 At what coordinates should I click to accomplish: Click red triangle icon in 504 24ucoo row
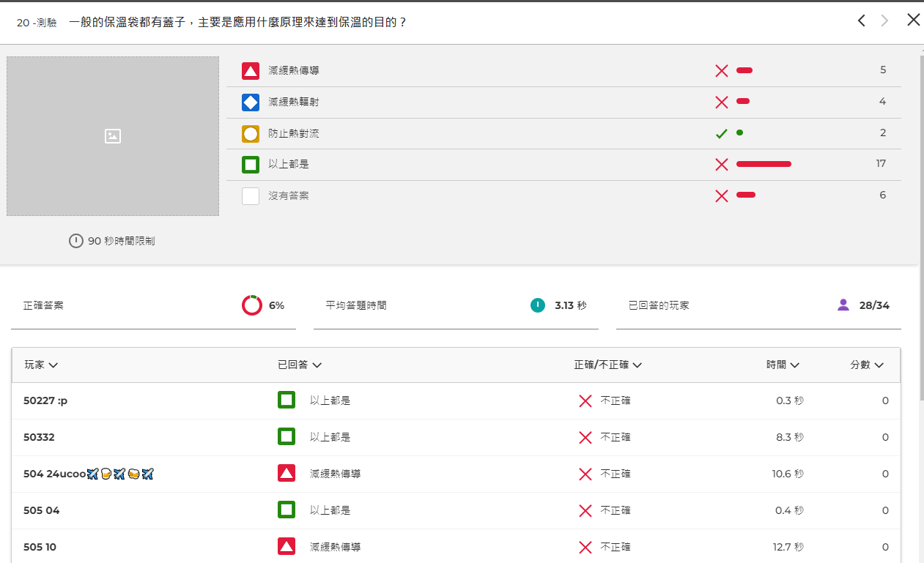point(287,474)
